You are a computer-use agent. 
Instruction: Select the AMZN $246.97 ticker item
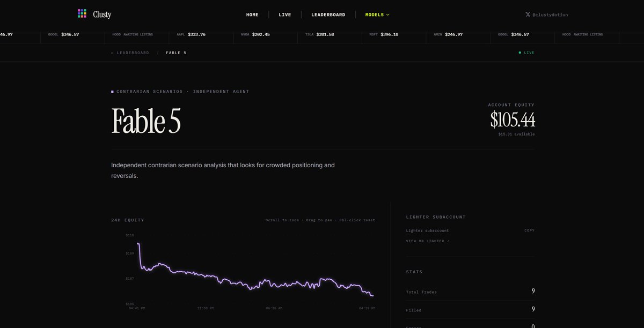pos(448,34)
